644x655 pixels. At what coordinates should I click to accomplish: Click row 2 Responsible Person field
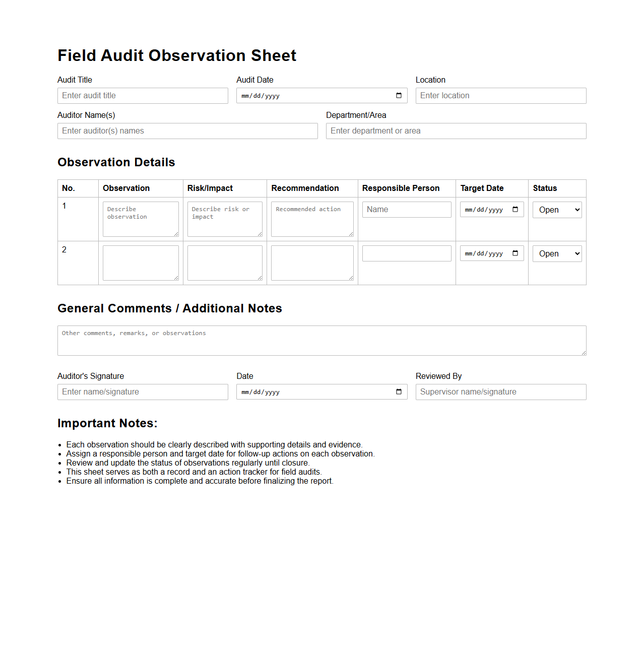pyautogui.click(x=406, y=253)
